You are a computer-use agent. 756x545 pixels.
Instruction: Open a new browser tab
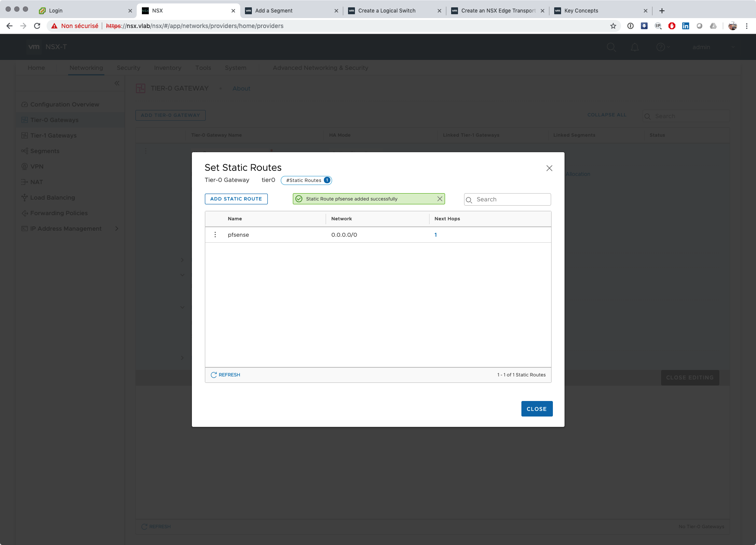pyautogui.click(x=662, y=11)
